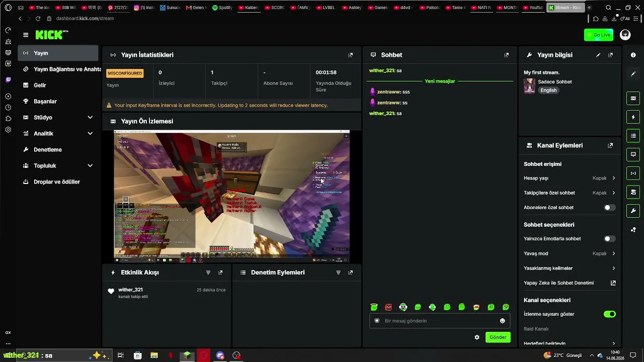Open the emoji picker in the chat input
The height and width of the screenshot is (362, 644).
click(502, 321)
